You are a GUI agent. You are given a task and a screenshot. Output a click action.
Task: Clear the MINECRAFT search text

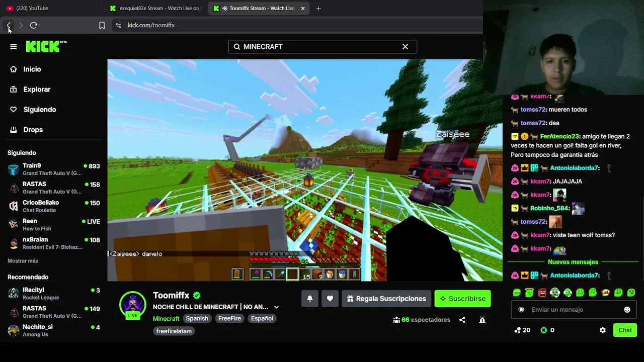coord(405,46)
